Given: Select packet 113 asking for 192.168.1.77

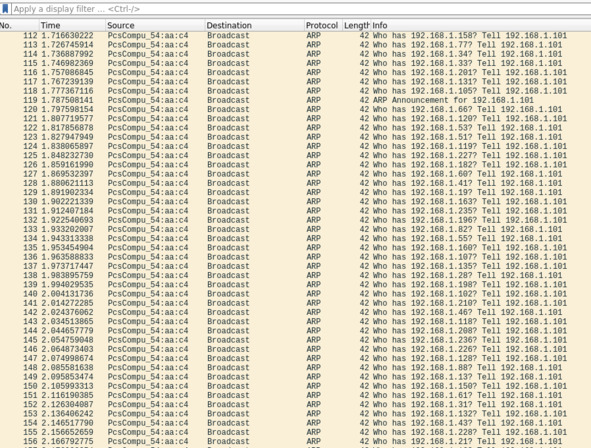Looking at the screenshot, I should (x=296, y=45).
